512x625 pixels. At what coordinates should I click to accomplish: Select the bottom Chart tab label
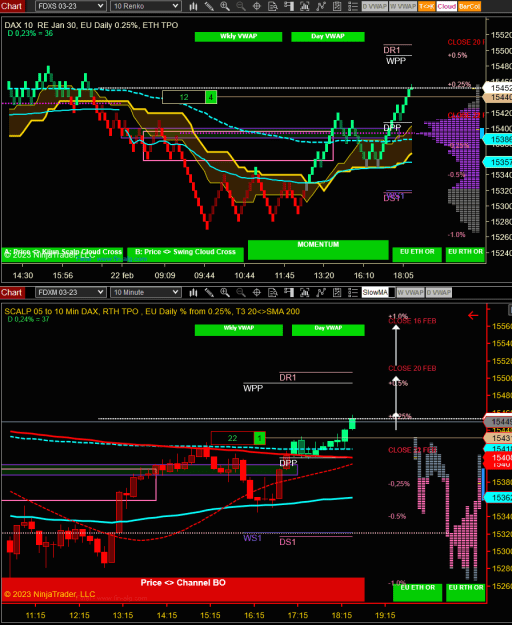pyautogui.click(x=12, y=293)
